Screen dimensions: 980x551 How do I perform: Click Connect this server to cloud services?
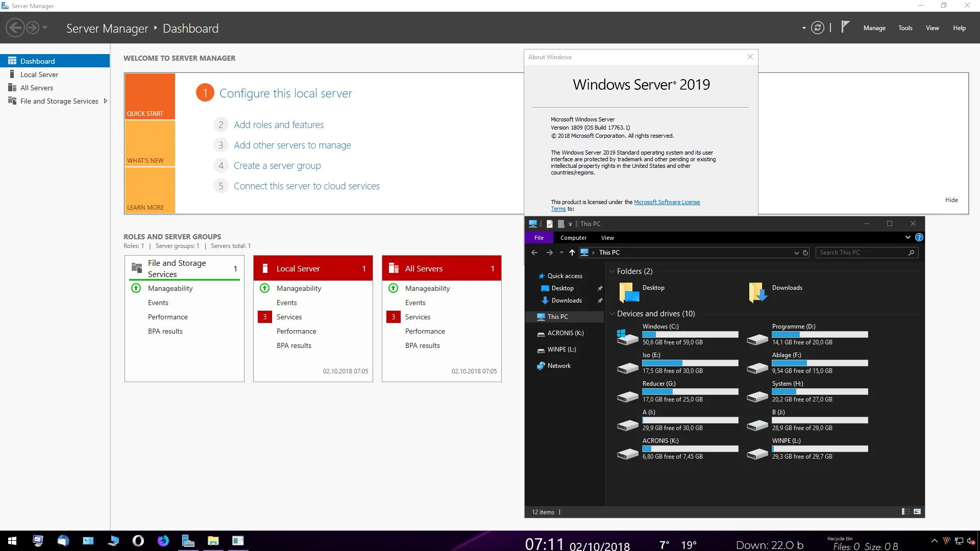(x=307, y=186)
